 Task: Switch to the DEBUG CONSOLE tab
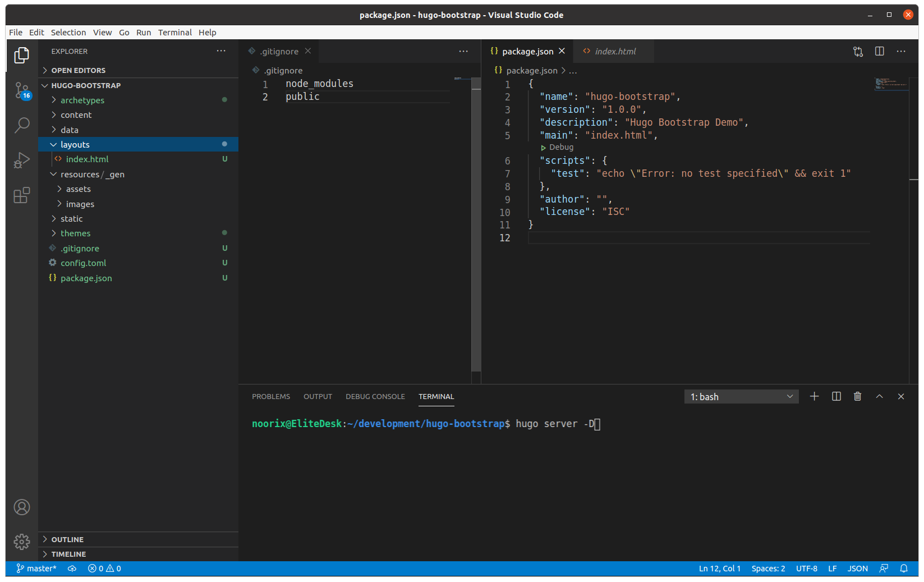click(375, 396)
